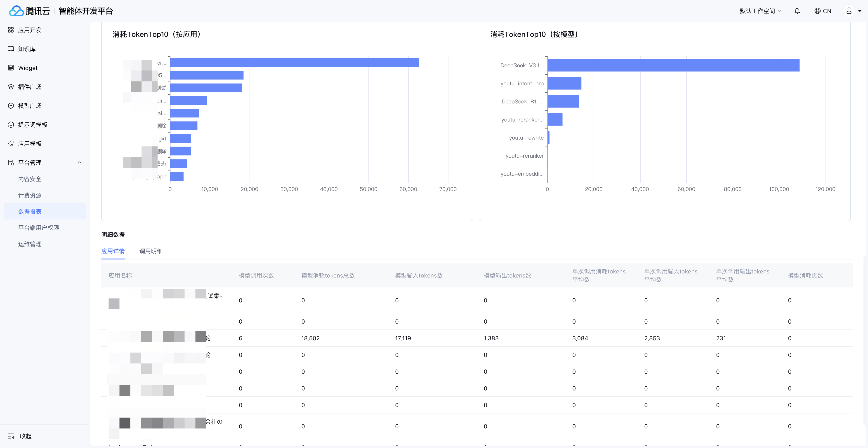This screenshot has width=868, height=448.
Task: Open the 默认工作空间 workspace dropdown
Action: [x=760, y=11]
